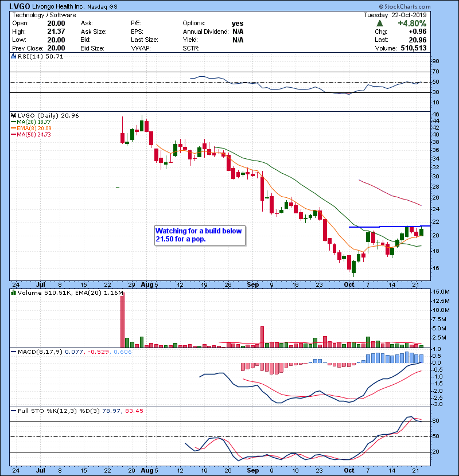Select the EMA(8) 20.09 legend entry
This screenshot has height=476, width=459.
[x=31, y=128]
